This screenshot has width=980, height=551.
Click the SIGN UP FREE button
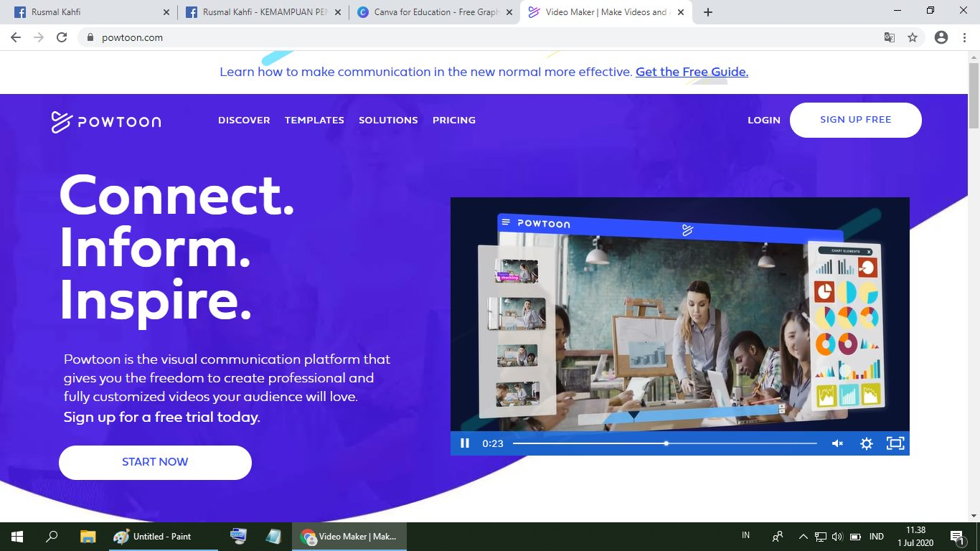tap(856, 120)
